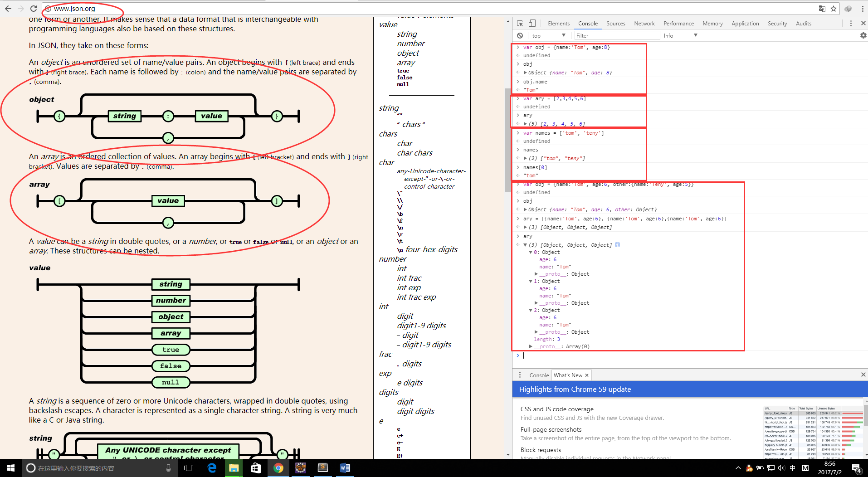Switch to the Sources tab
Viewport: 868px width, 477px height.
(615, 23)
